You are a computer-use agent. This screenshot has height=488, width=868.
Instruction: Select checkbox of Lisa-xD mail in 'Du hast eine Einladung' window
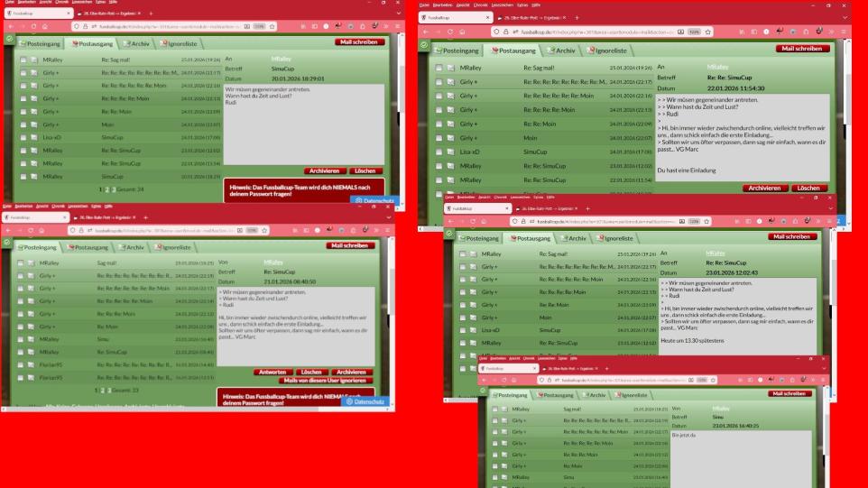(439, 152)
